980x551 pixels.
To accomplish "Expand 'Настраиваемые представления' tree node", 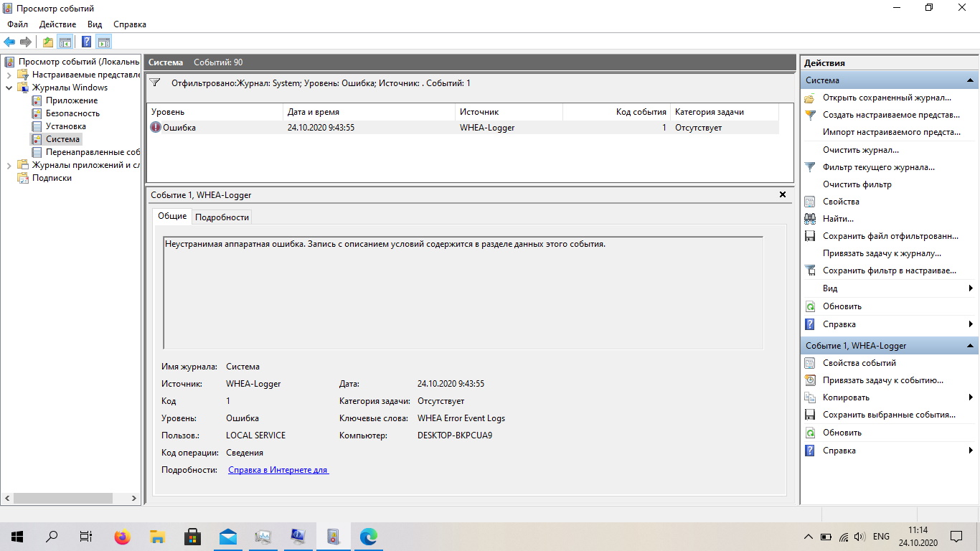I will click(9, 75).
